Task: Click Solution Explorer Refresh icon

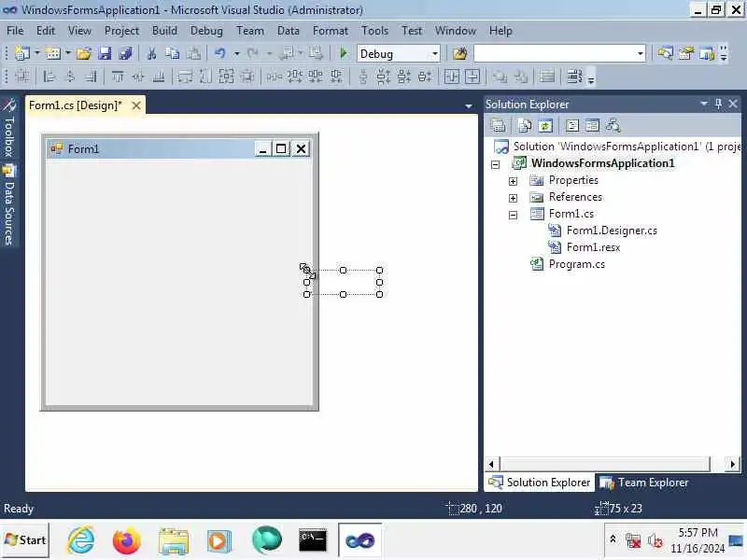Action: tap(545, 126)
